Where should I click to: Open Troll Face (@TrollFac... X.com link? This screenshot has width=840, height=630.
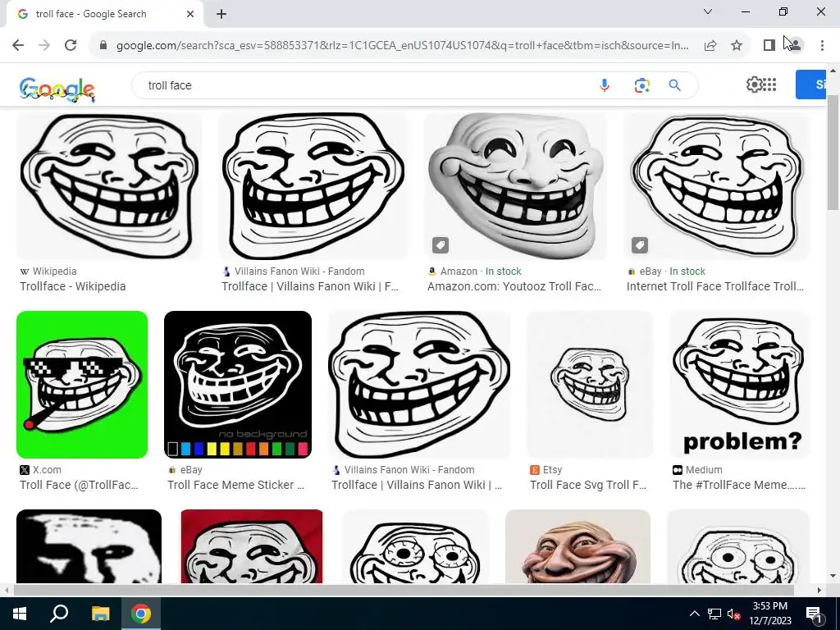coord(79,485)
